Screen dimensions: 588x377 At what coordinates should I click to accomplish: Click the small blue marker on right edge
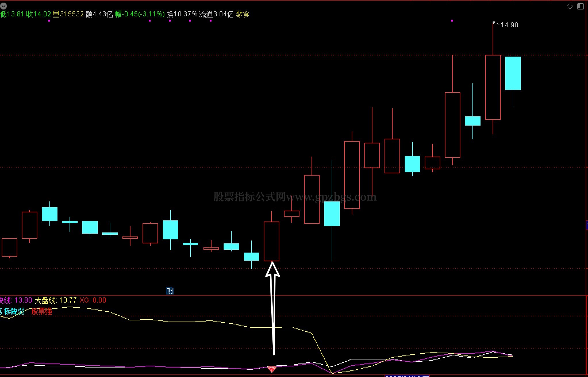tap(587, 225)
